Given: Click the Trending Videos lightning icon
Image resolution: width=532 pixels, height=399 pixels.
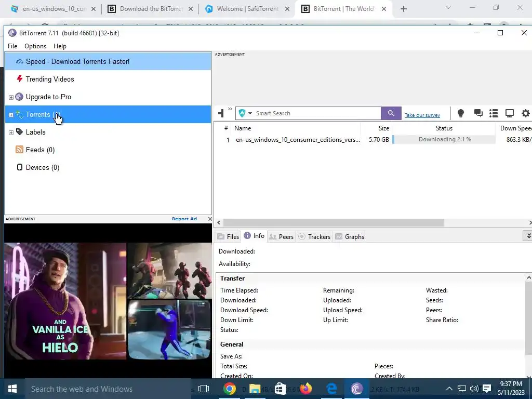Looking at the screenshot, I should pos(20,79).
